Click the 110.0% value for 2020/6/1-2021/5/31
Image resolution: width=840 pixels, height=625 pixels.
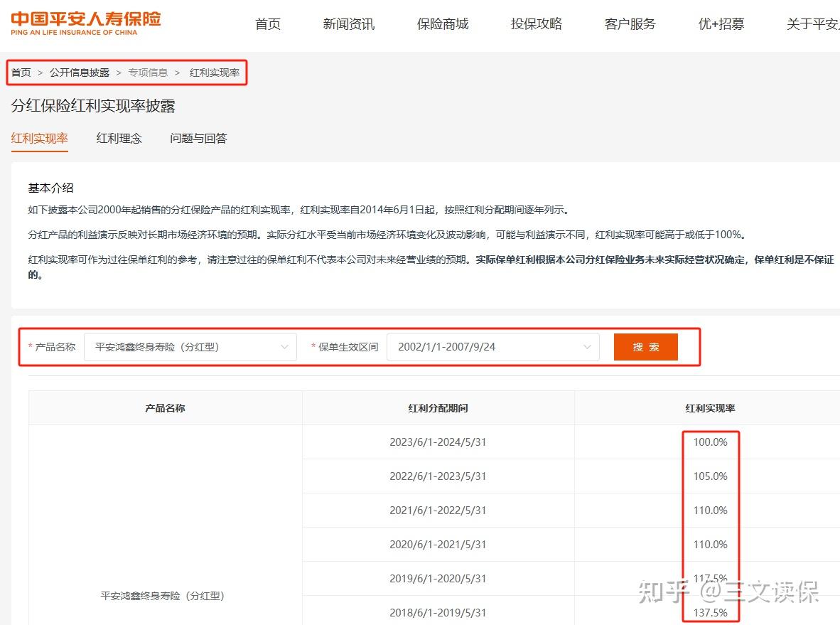point(711,545)
